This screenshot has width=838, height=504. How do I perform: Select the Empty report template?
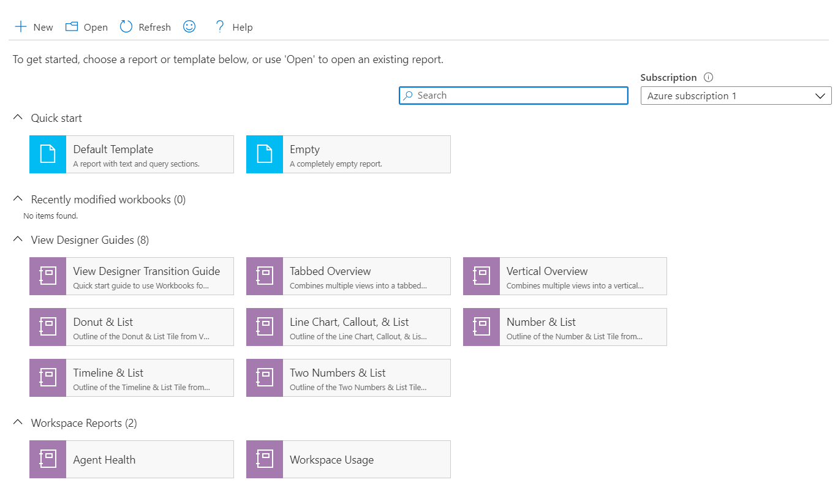[x=348, y=154]
